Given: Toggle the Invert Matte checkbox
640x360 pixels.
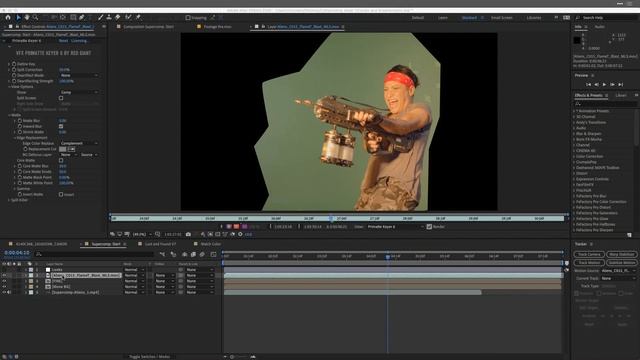Looking at the screenshot, I should (x=61, y=194).
